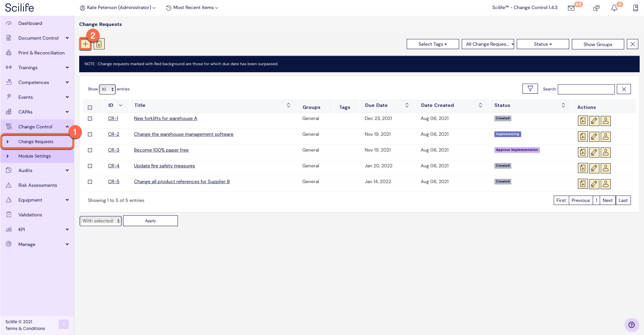Open the Select Tags dropdown
Viewport: 644px width, 335px height.
(433, 44)
